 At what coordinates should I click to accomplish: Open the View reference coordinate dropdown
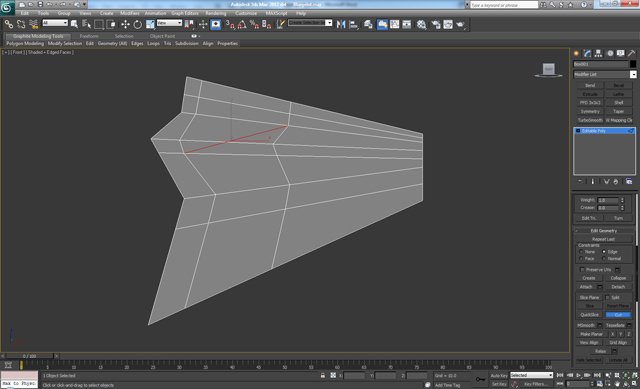tap(169, 23)
